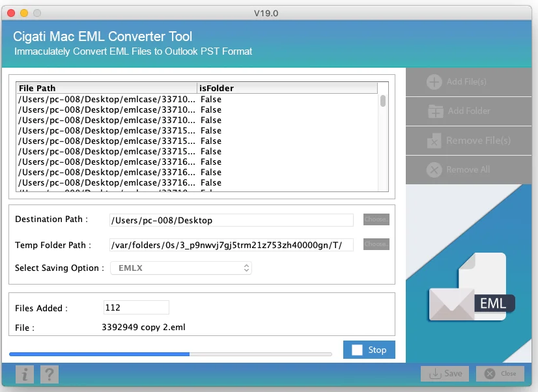Image resolution: width=538 pixels, height=392 pixels.
Task: Click the "V19.0" window title text
Action: coord(266,14)
